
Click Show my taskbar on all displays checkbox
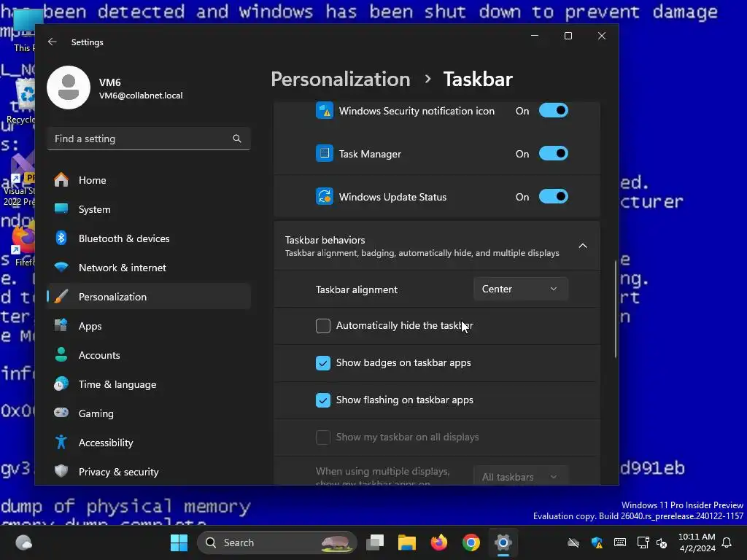[323, 437]
